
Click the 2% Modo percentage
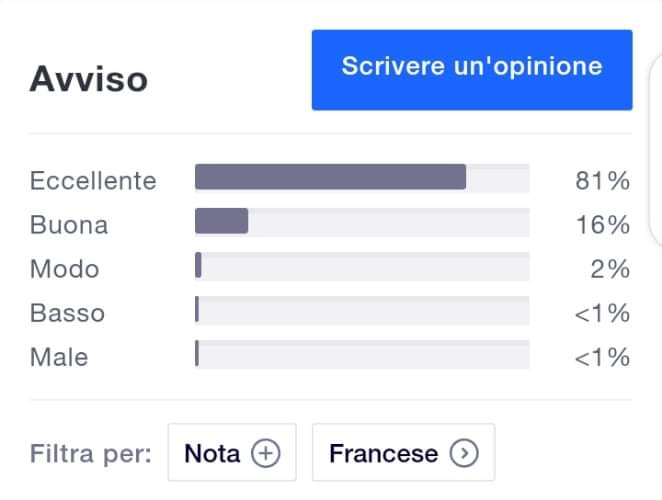click(610, 269)
